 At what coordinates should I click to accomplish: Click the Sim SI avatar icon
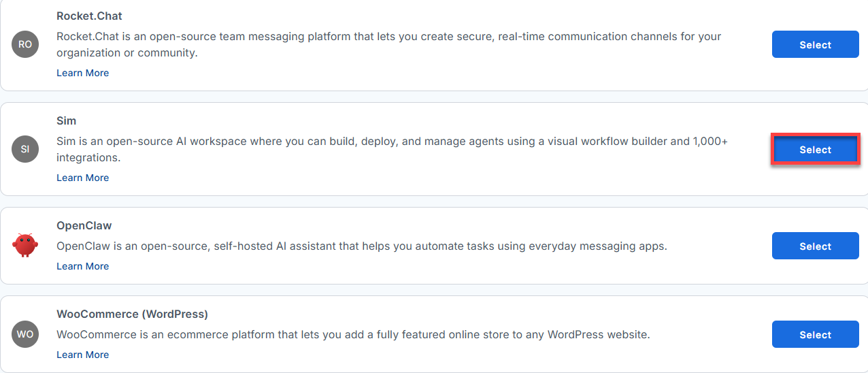(x=25, y=149)
